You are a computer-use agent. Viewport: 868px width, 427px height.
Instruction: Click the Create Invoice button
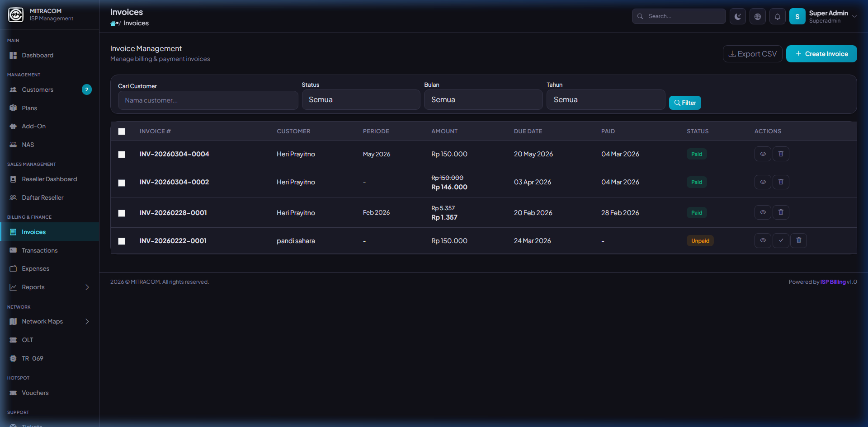pos(821,54)
